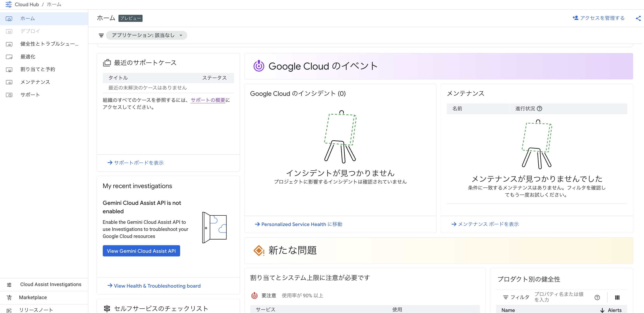Image resolution: width=644 pixels, height=313 pixels.
Task: Click アクセスを管理する button
Action: [x=598, y=18]
